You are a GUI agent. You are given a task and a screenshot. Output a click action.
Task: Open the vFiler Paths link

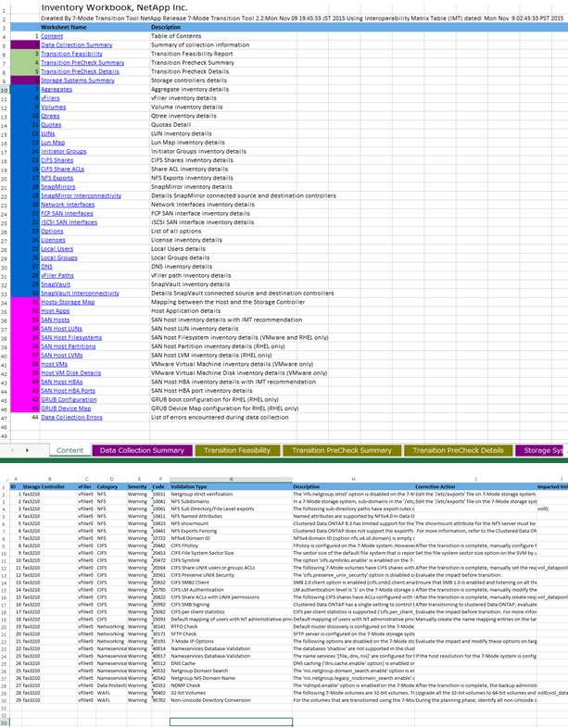click(57, 275)
